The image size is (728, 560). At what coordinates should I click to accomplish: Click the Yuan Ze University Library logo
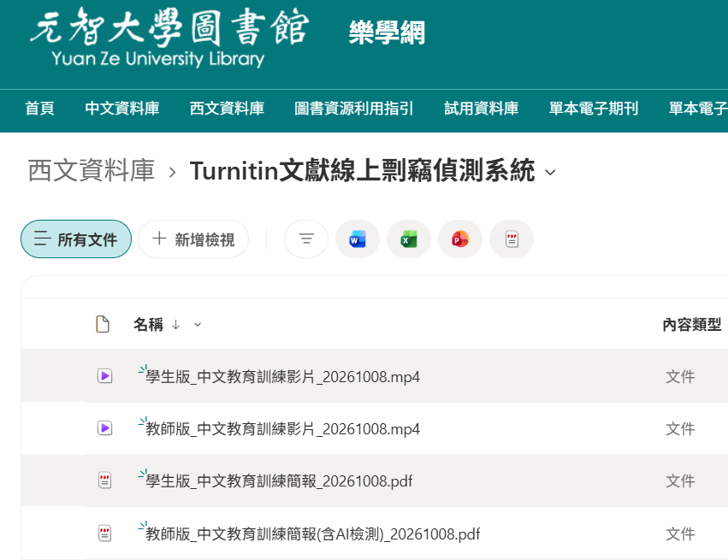170,38
